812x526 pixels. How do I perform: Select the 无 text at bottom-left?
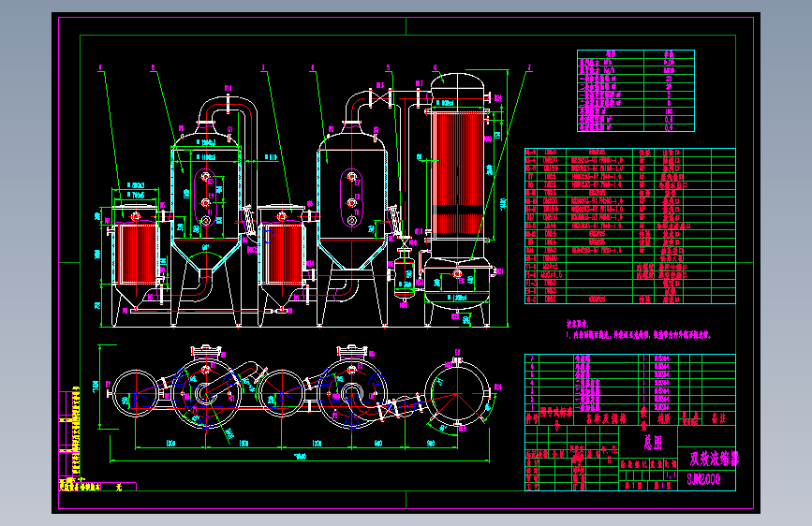[119, 488]
